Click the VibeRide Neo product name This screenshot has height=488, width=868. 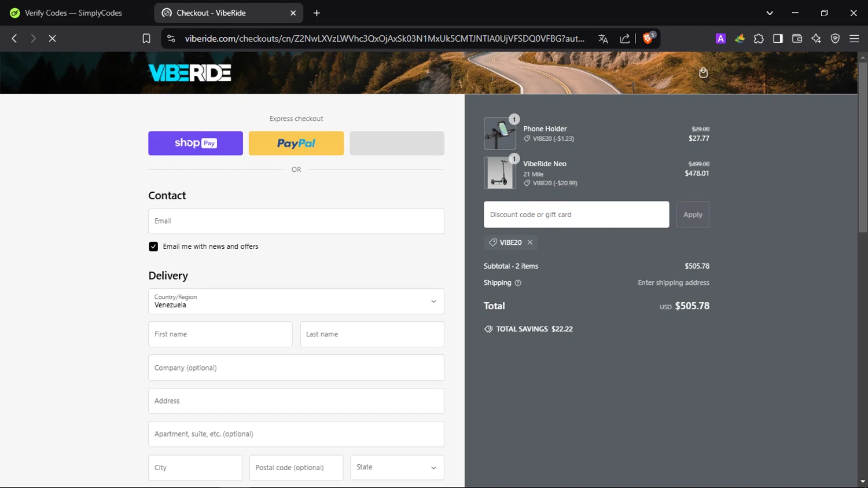(545, 164)
